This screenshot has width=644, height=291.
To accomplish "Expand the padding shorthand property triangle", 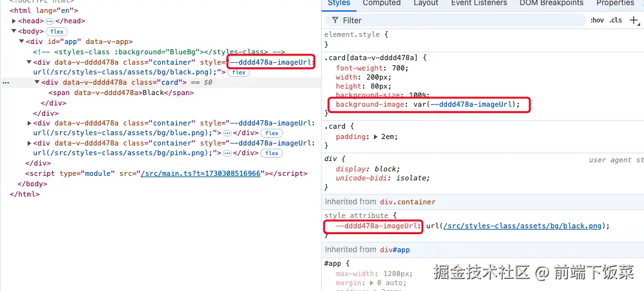I will point(376,136).
